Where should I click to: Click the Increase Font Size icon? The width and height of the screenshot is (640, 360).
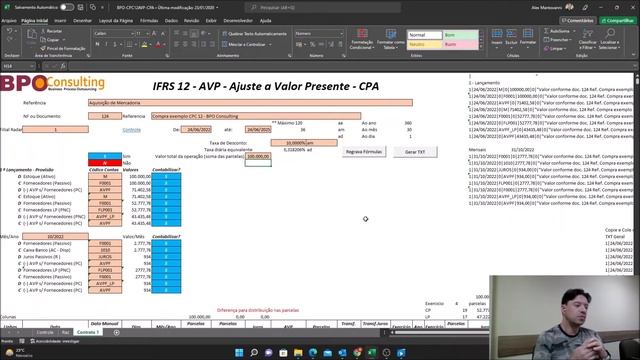coord(154,33)
